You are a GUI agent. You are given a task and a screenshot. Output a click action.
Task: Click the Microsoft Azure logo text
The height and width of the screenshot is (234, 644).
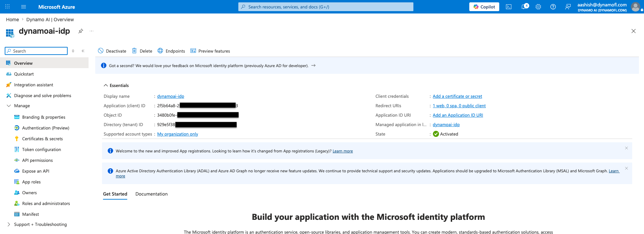point(57,7)
